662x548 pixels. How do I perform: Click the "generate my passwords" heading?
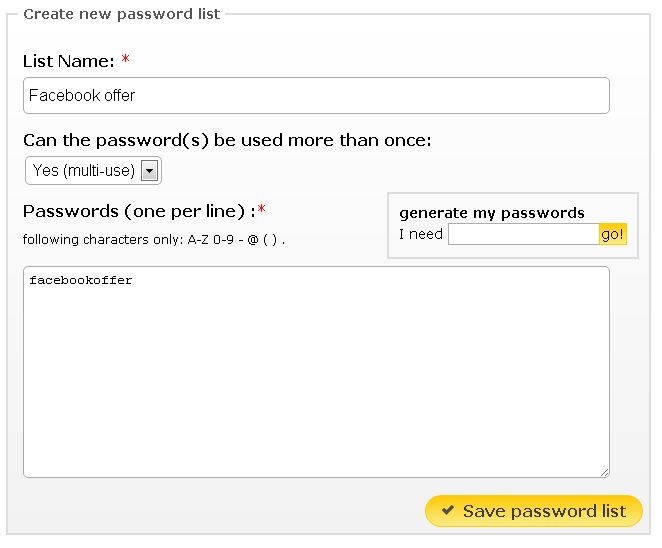(491, 213)
